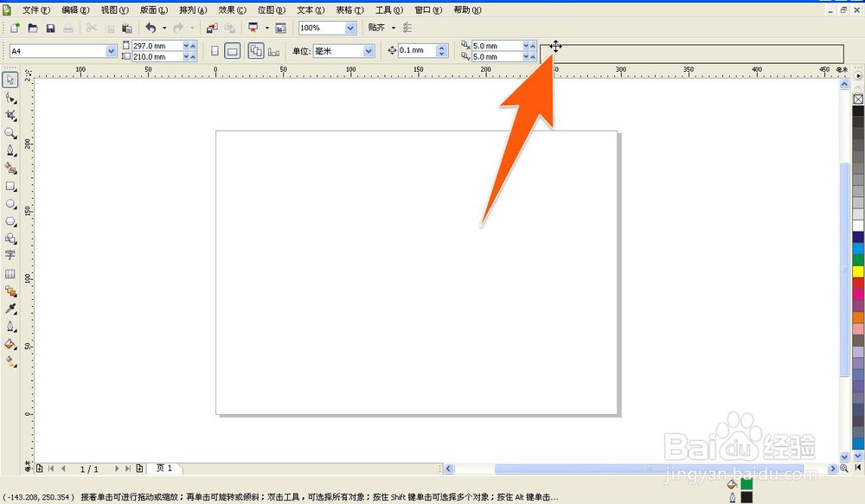Switch to the 页 1 page tab
The width and height of the screenshot is (865, 504).
click(163, 469)
